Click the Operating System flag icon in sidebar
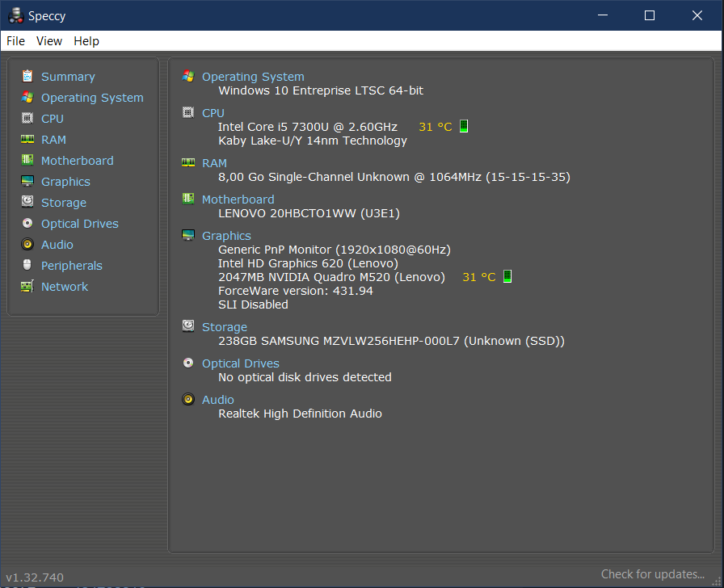 coord(27,97)
